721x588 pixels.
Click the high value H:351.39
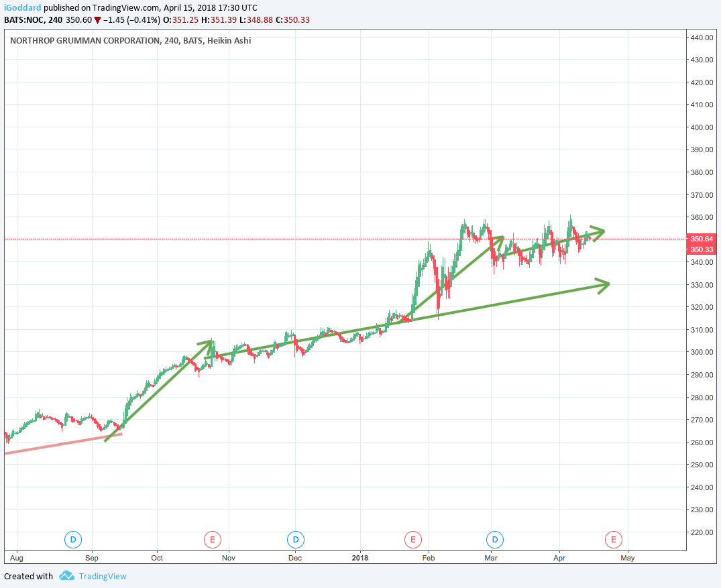219,19
